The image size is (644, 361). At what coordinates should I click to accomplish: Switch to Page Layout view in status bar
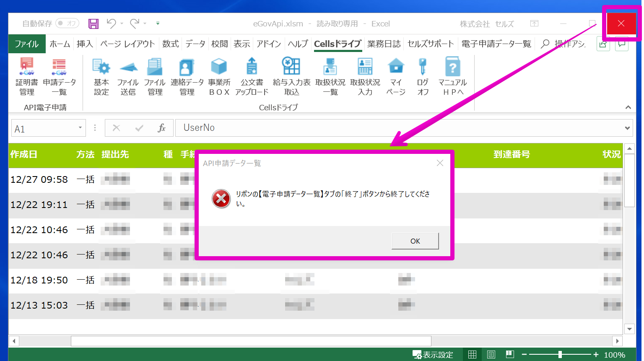491,355
